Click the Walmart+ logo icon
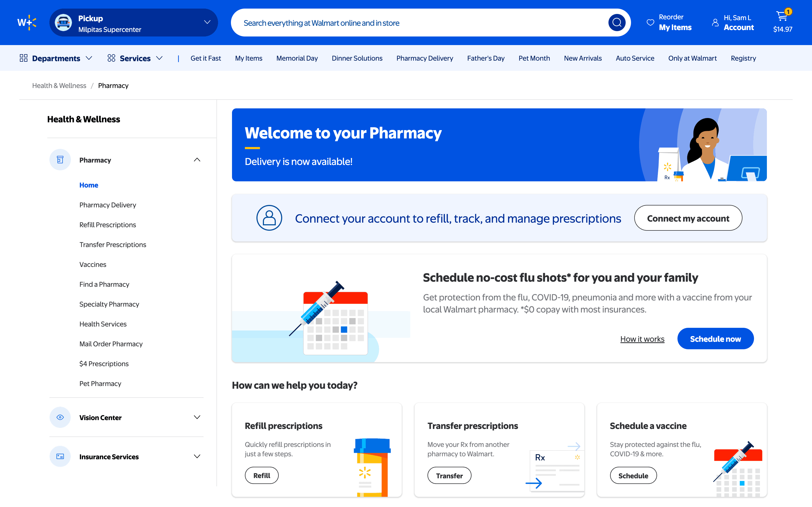The image size is (812, 507). click(x=27, y=23)
